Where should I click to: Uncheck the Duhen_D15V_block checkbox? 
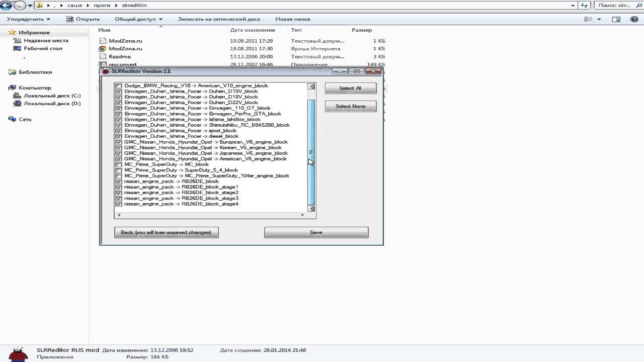coord(119,92)
